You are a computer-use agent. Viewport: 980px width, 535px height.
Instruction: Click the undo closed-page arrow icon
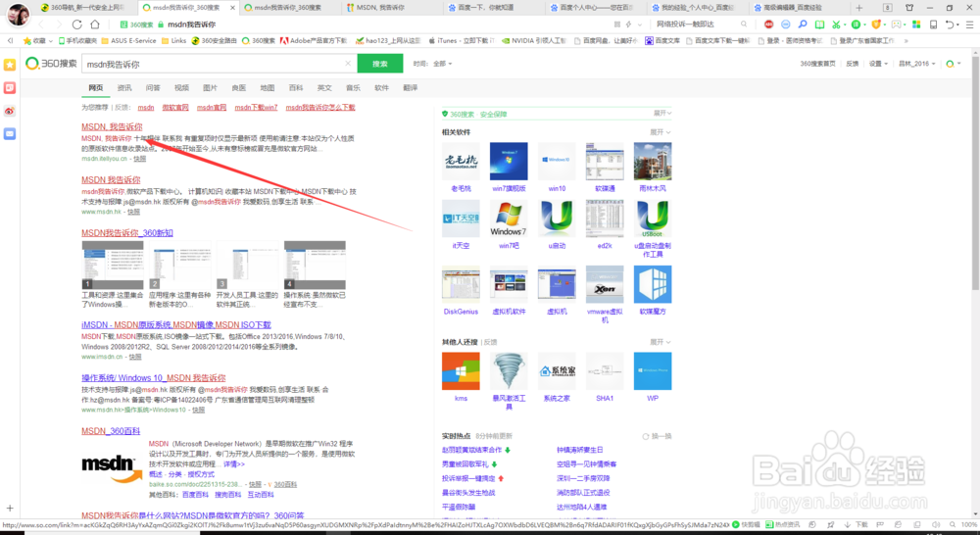pyautogui.click(x=950, y=24)
